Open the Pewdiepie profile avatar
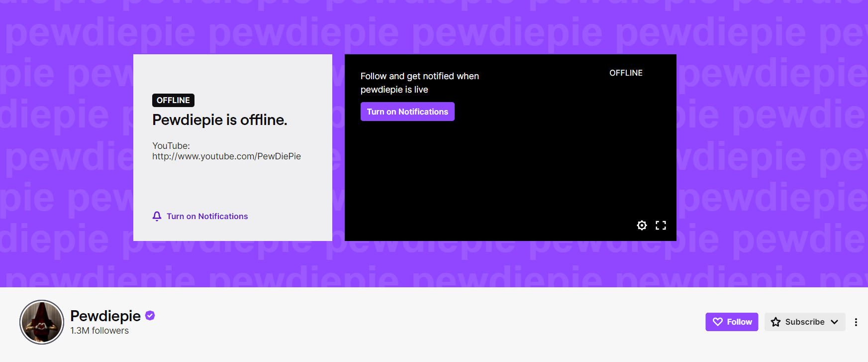This screenshot has width=868, height=362. [42, 322]
